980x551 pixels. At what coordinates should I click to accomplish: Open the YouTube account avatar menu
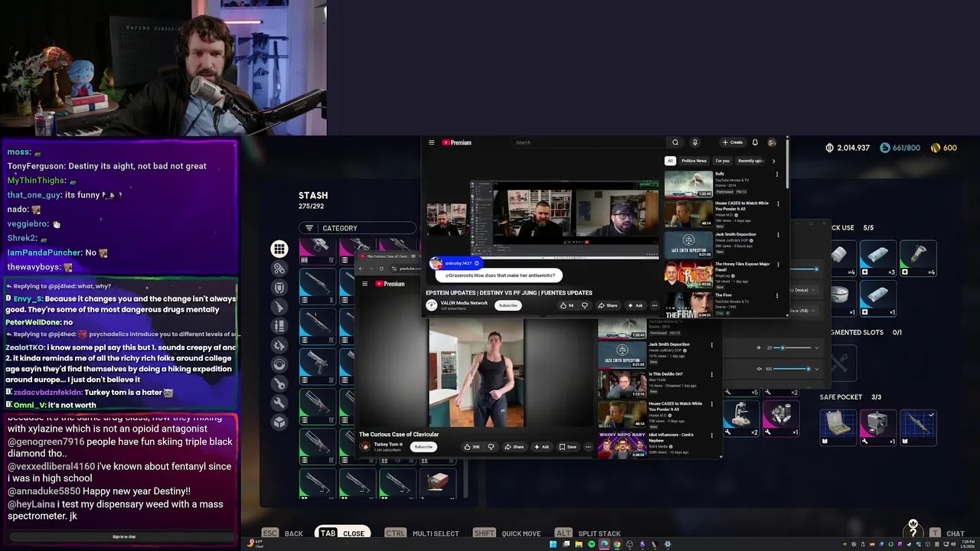[772, 142]
